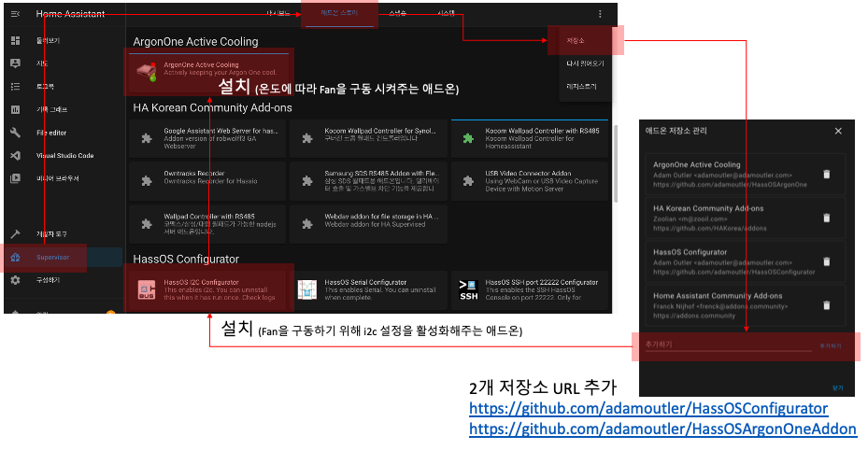
Task: Select Registries in the overflow menu
Action: tap(581, 87)
